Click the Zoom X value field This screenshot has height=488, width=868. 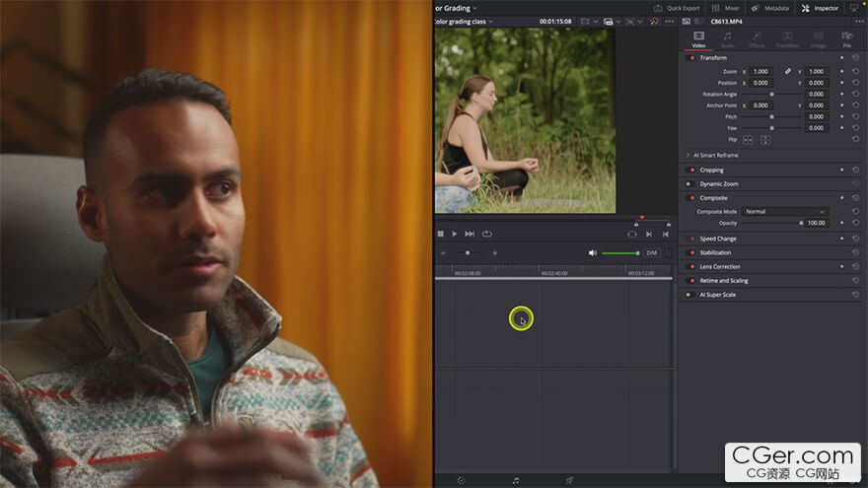pyautogui.click(x=760, y=71)
